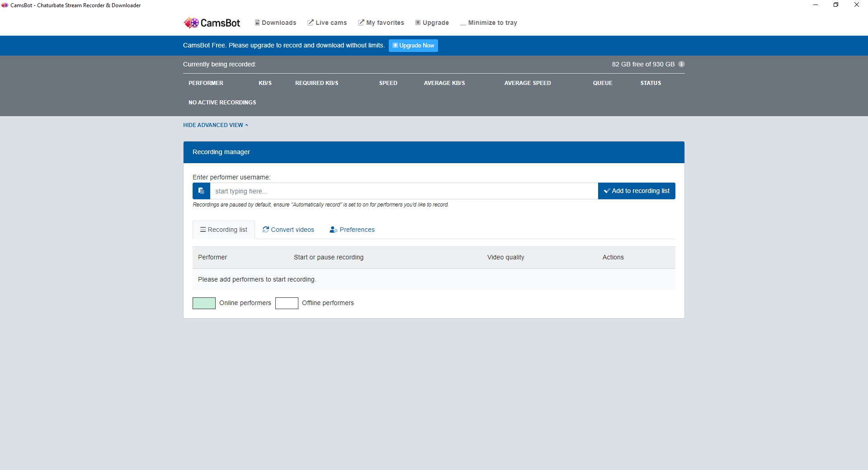Click the Offline performers white swatch
This screenshot has width=868, height=470.
coord(287,303)
